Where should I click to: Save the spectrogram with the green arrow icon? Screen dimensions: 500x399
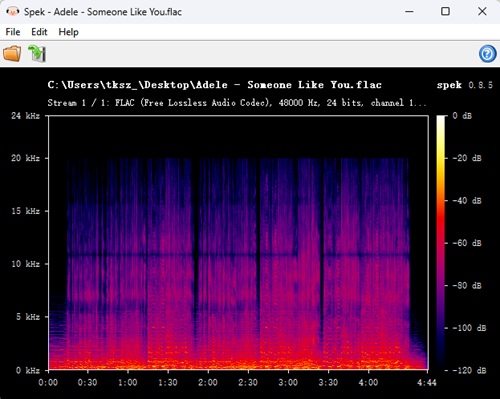pos(37,54)
